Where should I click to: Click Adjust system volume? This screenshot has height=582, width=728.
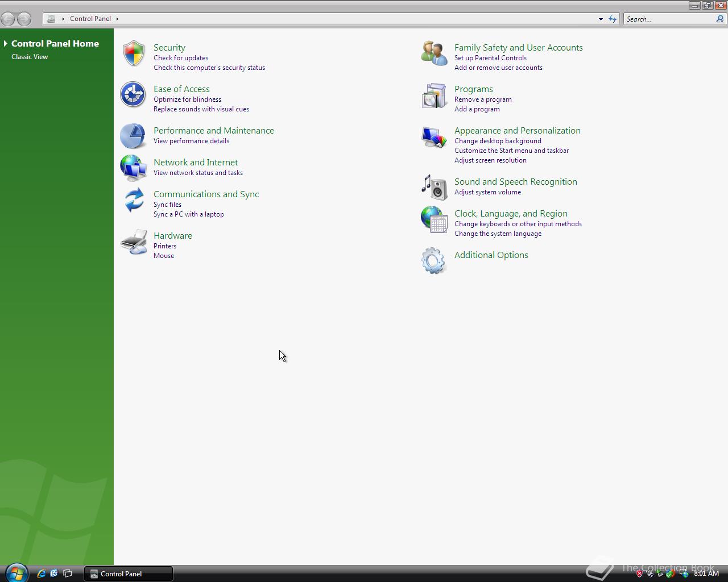point(487,192)
